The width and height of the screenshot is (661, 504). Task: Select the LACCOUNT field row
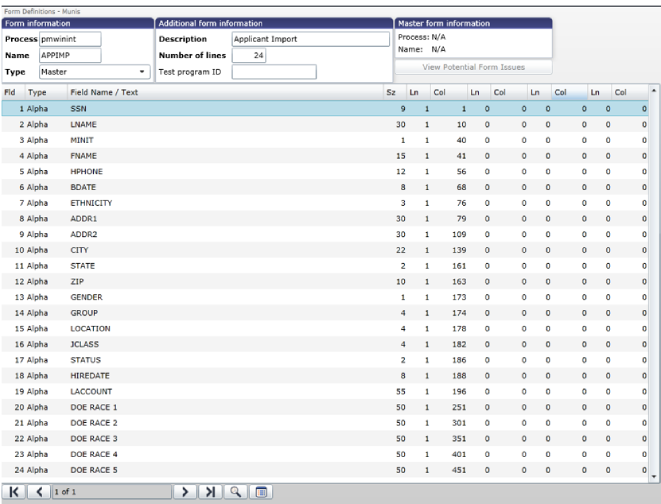[x=325, y=391]
